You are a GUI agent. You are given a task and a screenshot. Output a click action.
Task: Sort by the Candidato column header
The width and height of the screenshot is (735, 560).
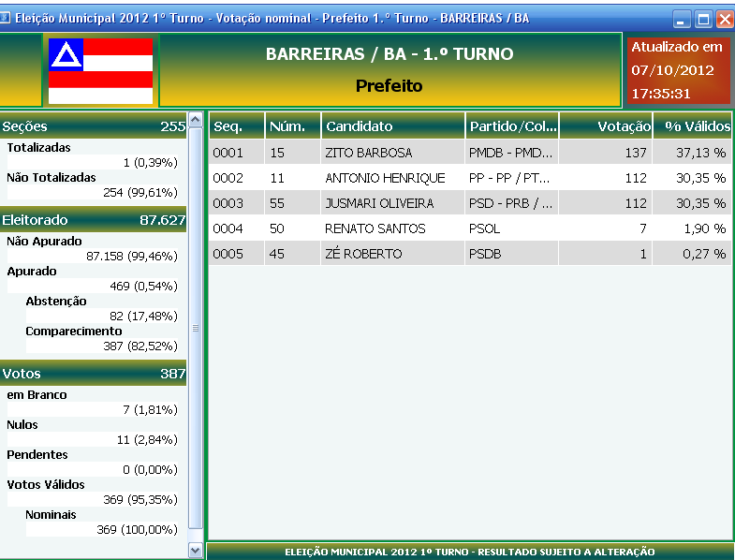pyautogui.click(x=392, y=126)
